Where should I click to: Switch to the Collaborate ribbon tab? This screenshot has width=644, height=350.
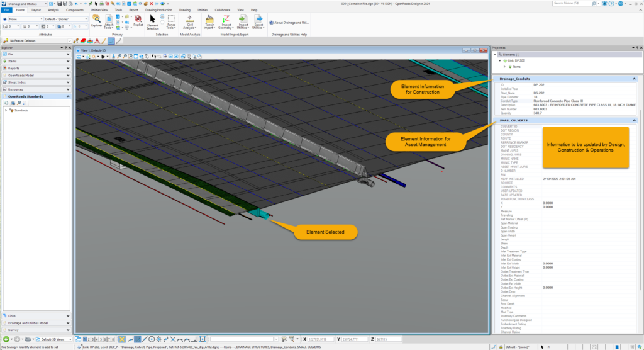[222, 10]
